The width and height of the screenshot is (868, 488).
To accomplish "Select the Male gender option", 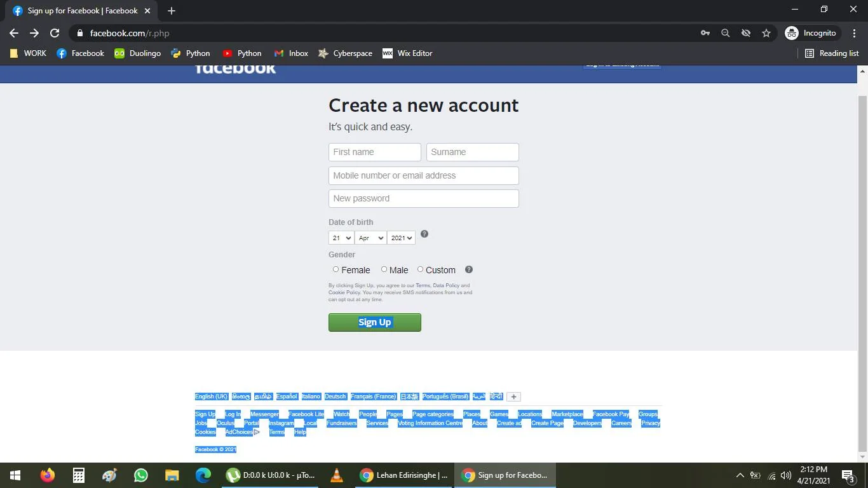I will click(384, 269).
